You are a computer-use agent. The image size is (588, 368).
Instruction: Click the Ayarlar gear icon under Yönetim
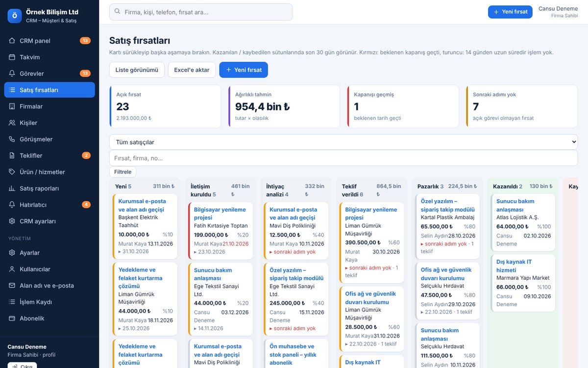[x=12, y=253]
